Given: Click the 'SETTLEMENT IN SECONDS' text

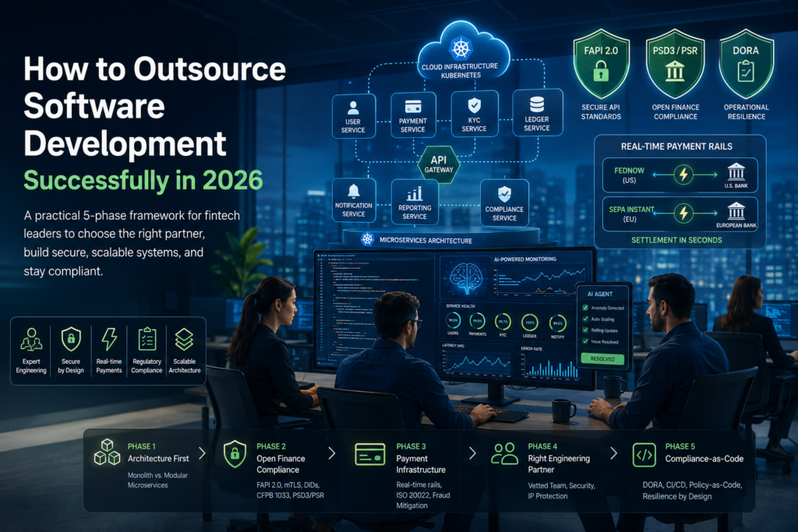Looking at the screenshot, I should [x=676, y=240].
